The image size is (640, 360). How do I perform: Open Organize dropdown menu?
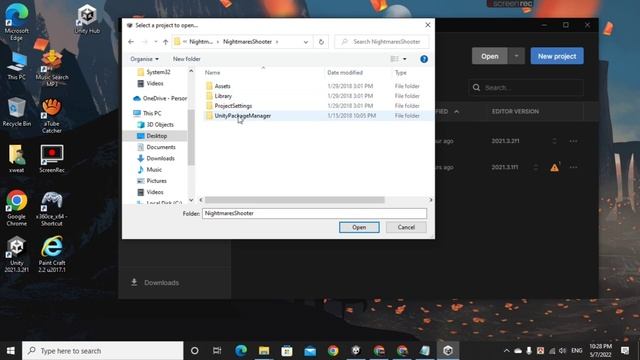[x=144, y=59]
